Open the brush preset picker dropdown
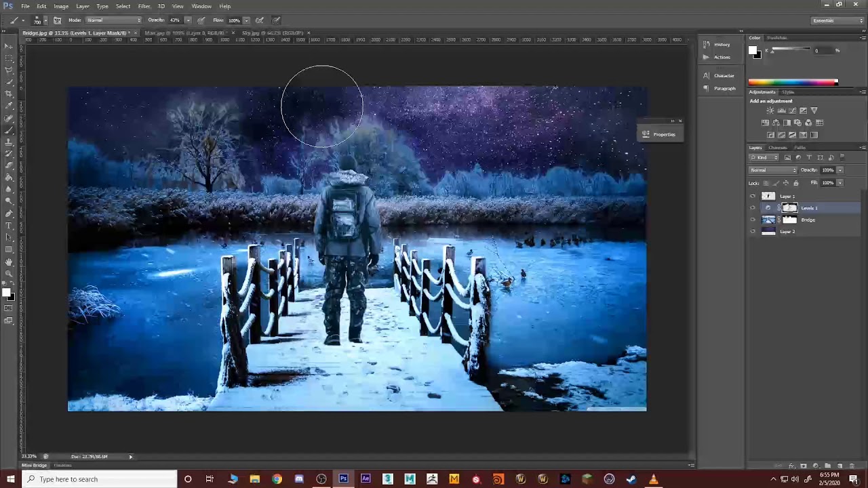 45,20
